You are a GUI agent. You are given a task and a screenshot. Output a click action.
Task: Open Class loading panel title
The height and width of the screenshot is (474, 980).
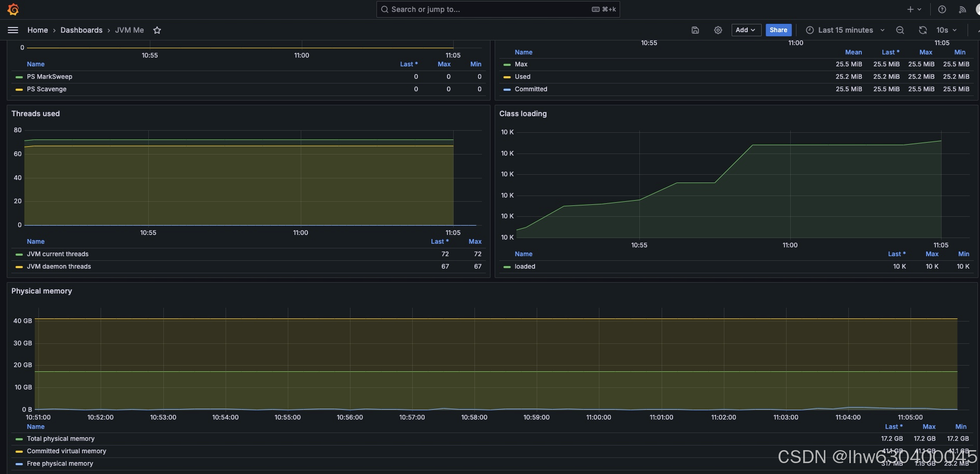523,114
